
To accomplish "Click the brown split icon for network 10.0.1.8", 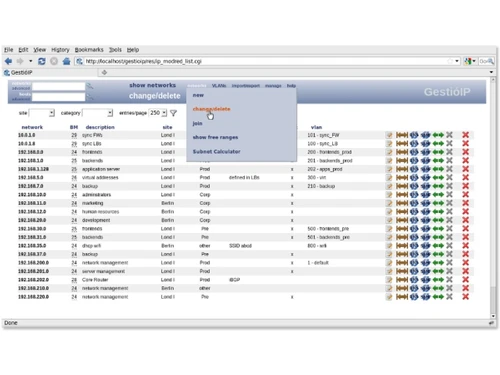I will [402, 144].
